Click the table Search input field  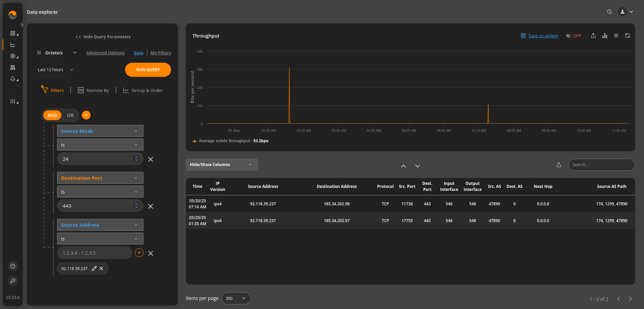601,165
